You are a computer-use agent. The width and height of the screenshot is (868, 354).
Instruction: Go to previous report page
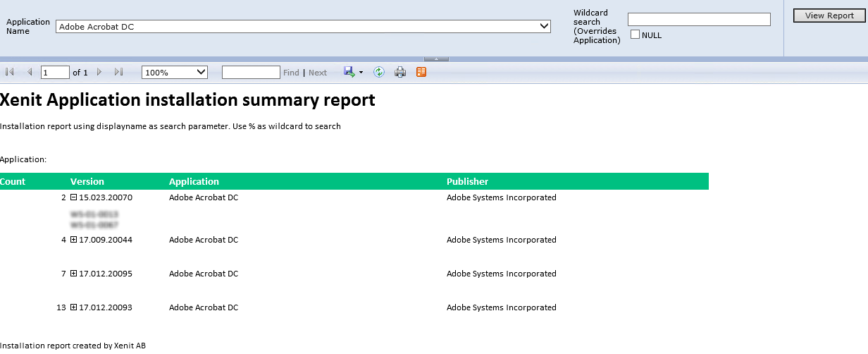(30, 72)
